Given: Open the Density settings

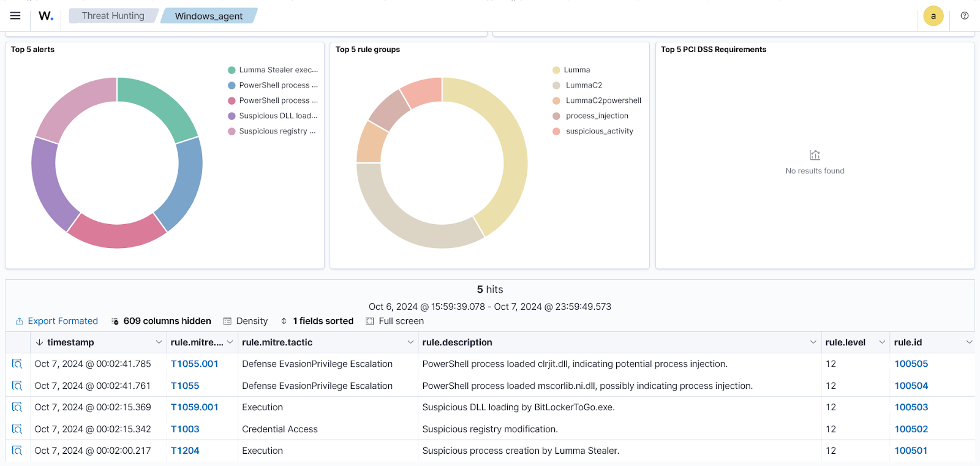Looking at the screenshot, I should point(246,321).
